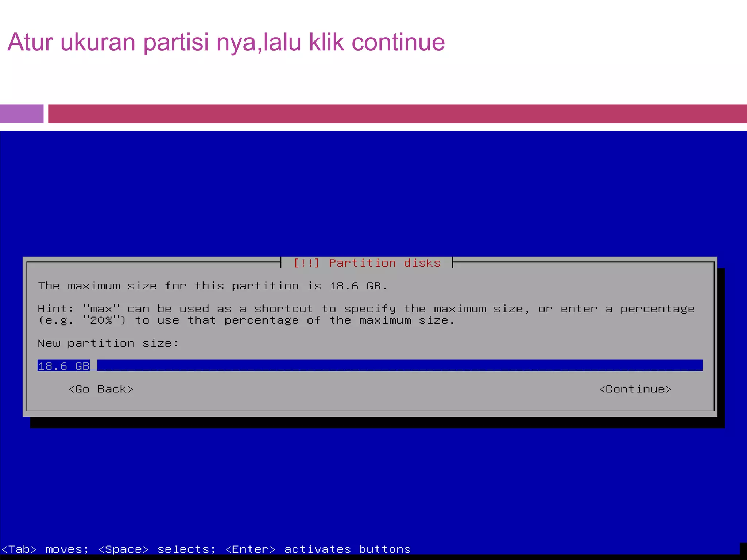Image resolution: width=747 pixels, height=560 pixels.
Task: Click the line '(e.g. "20%") to use that percentage'
Action: tap(246, 320)
